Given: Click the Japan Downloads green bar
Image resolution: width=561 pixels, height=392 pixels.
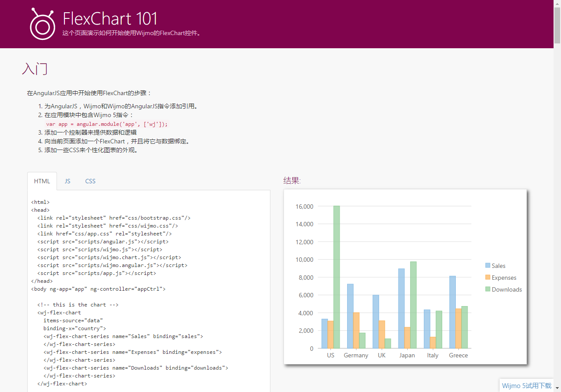Looking at the screenshot, I should coord(413,305).
